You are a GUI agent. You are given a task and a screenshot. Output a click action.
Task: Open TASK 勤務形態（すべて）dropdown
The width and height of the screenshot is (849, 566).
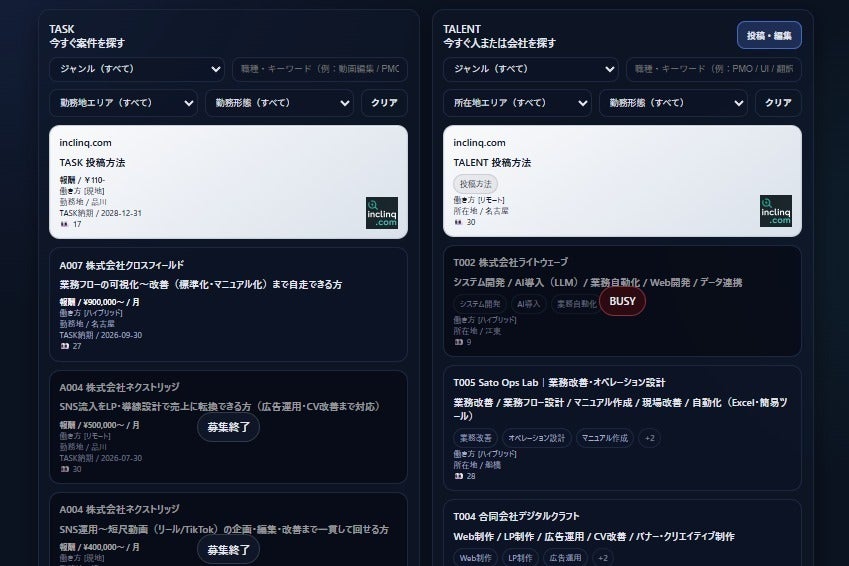[x=279, y=103]
